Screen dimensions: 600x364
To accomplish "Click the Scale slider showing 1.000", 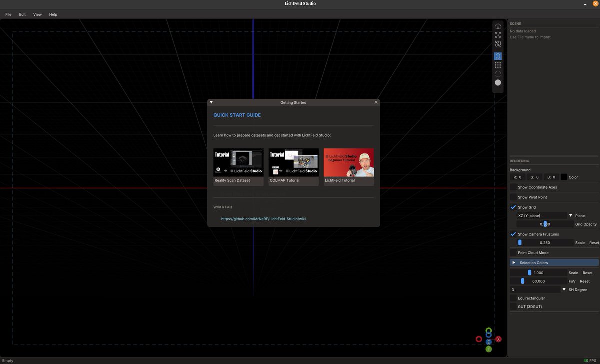I will pyautogui.click(x=538, y=273).
